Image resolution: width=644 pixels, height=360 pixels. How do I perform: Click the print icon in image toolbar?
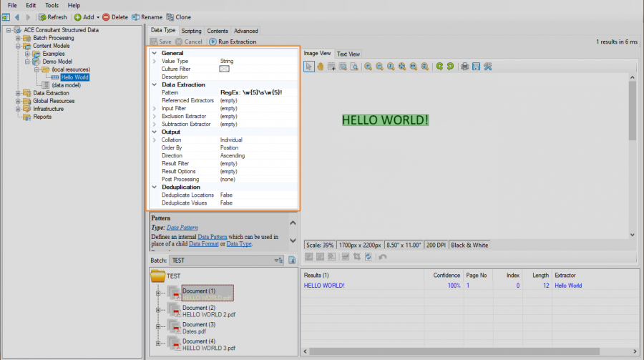(464, 67)
